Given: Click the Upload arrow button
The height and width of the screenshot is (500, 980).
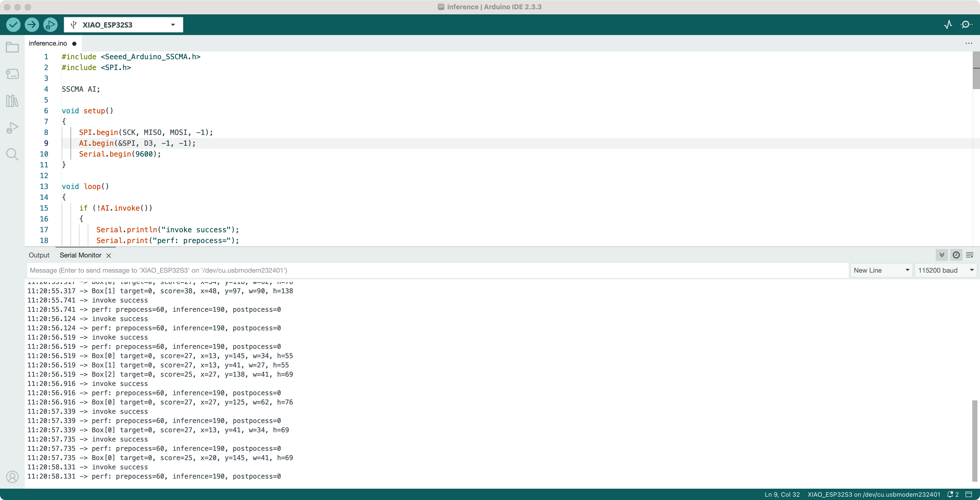Looking at the screenshot, I should point(32,25).
